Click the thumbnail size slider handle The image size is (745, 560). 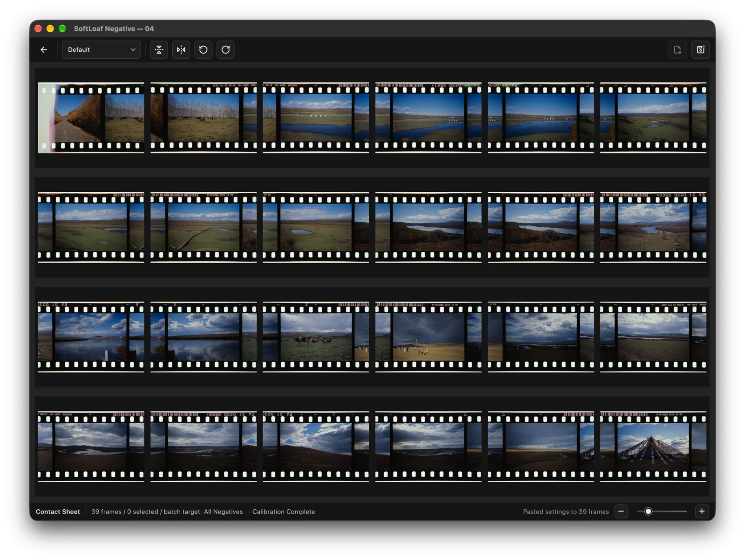click(x=648, y=511)
